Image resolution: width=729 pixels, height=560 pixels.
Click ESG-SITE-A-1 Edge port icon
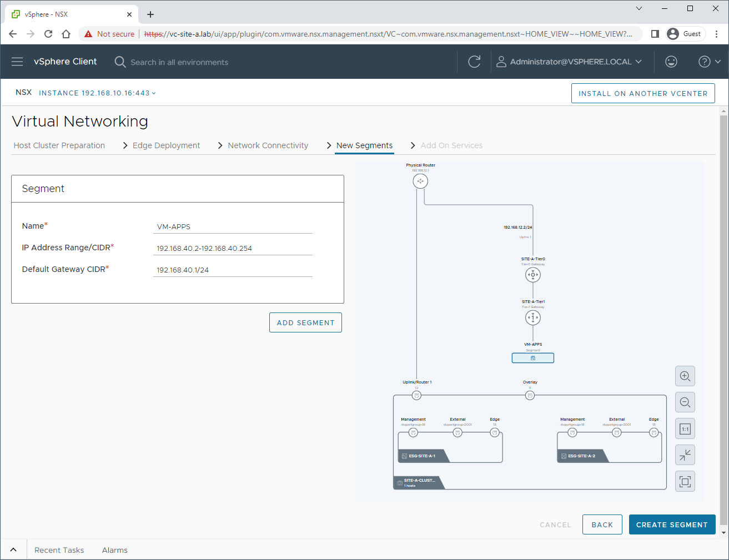(x=495, y=432)
